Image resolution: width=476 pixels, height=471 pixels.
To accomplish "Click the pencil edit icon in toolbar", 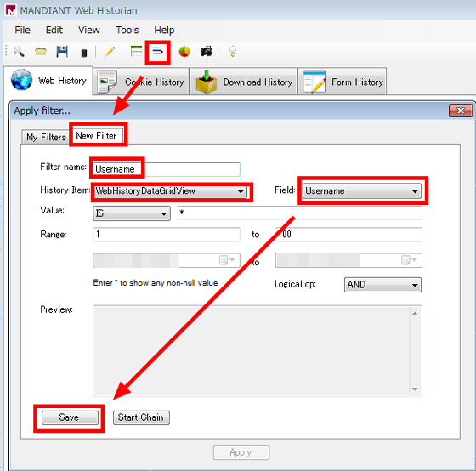I will coord(110,52).
